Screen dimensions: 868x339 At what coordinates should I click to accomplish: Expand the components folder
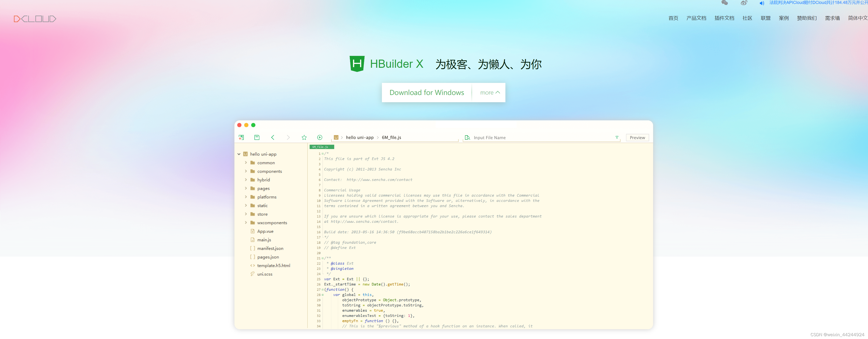coord(246,171)
